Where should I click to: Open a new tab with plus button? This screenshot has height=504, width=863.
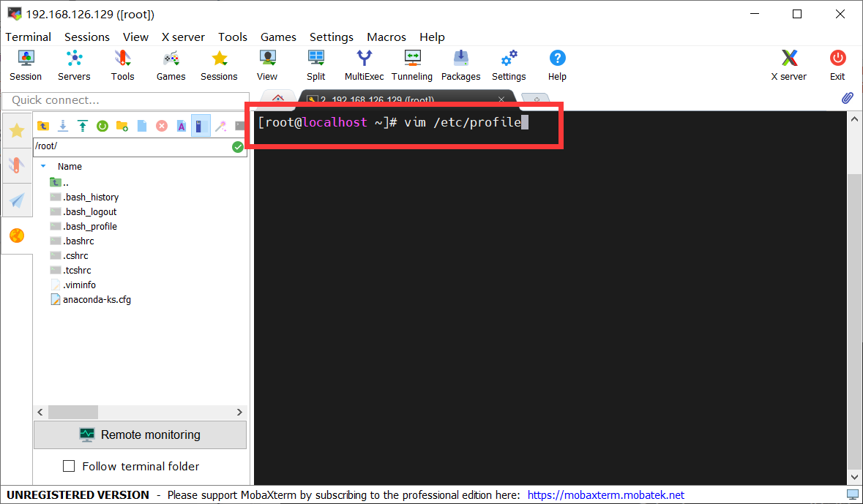536,99
